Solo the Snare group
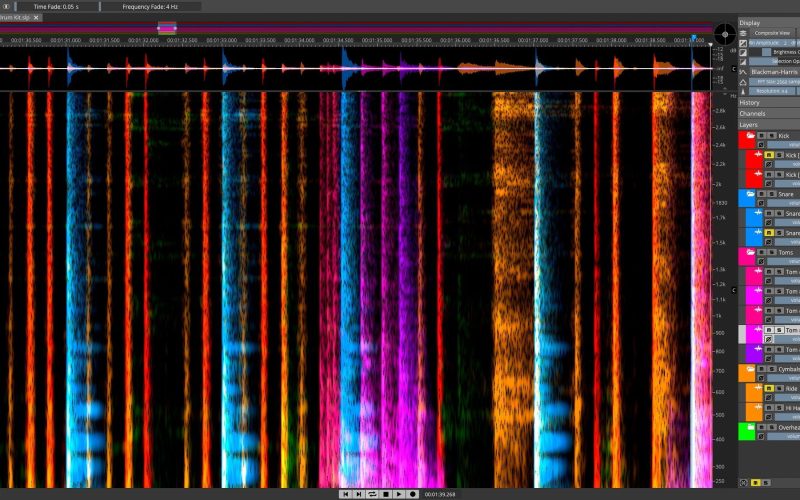This screenshot has height=500, width=800. (x=772, y=194)
